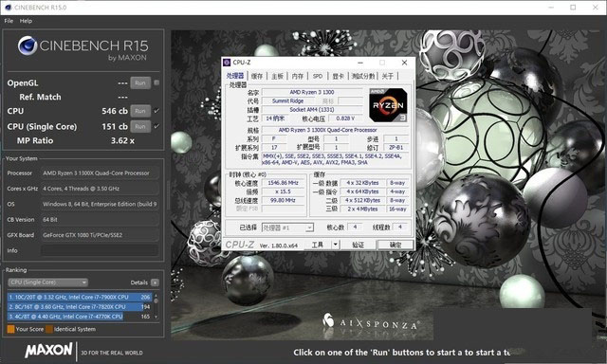Click the Your Score orange swatch
The width and height of the screenshot is (607, 364).
[10, 329]
